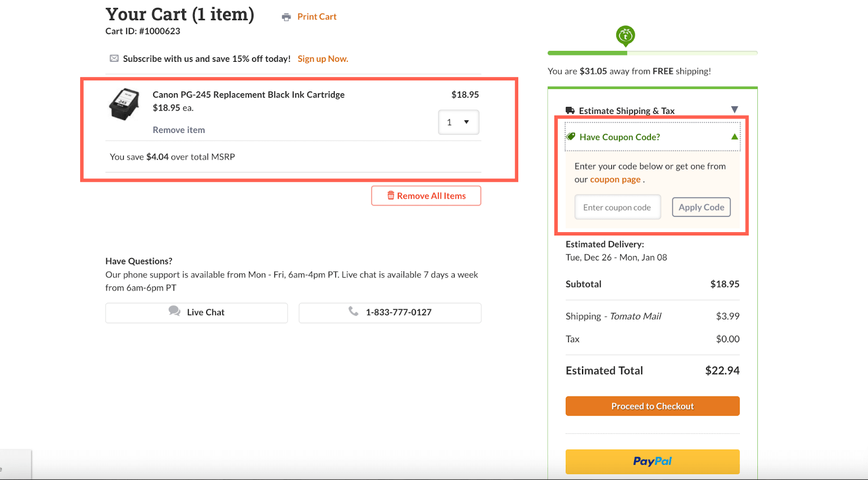Click Proceed to Checkout
This screenshot has height=480, width=868.
tap(652, 406)
